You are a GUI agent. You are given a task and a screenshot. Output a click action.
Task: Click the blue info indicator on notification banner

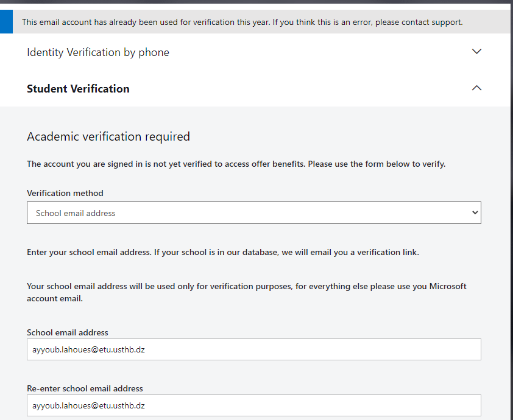point(6,21)
